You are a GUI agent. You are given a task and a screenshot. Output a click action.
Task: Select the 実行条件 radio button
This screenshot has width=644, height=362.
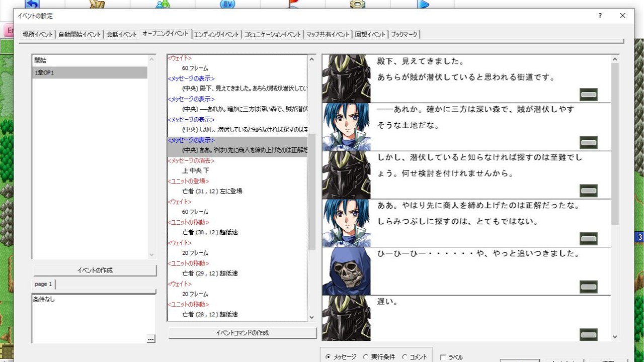(366, 357)
